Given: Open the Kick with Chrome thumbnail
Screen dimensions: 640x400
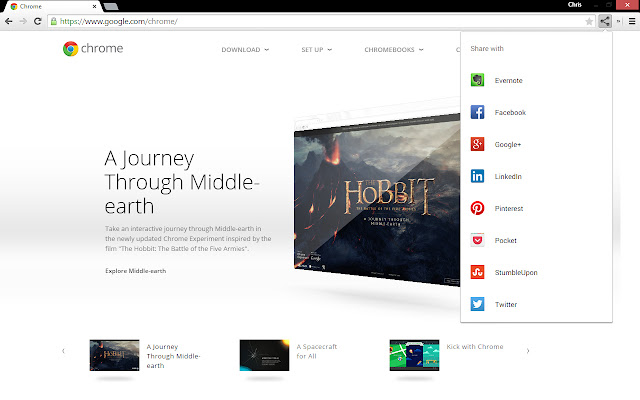Looking at the screenshot, I should (414, 355).
